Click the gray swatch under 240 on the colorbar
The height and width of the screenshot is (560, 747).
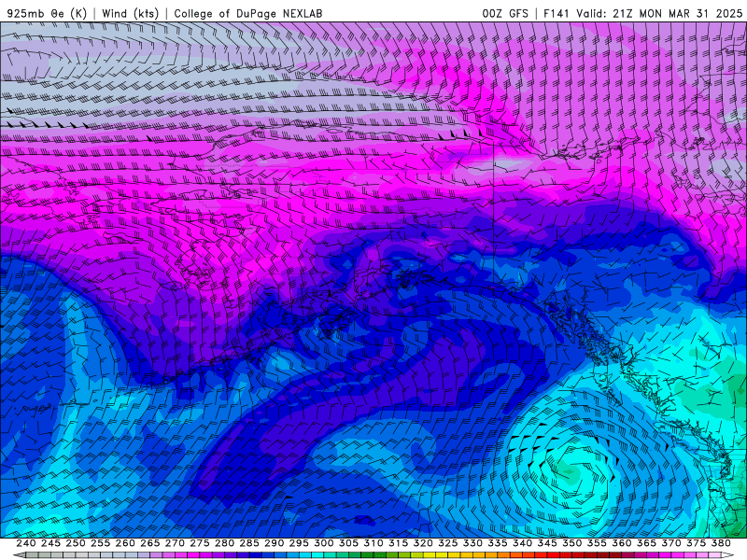click(x=32, y=555)
